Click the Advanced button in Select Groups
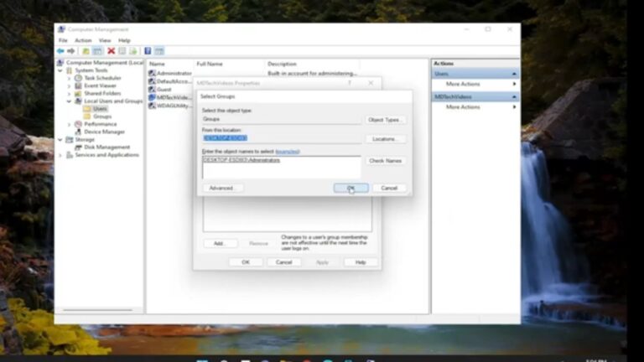Viewport: 644px width, 362px height. 221,188
